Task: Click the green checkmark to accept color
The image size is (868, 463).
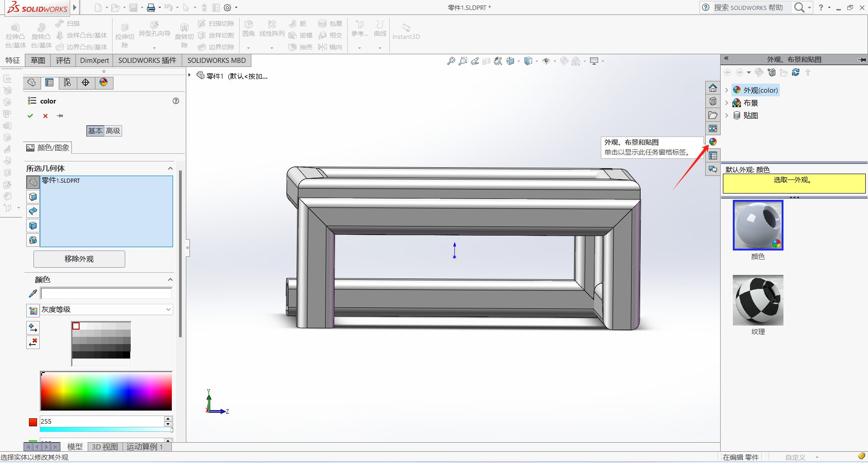Action: tap(30, 116)
